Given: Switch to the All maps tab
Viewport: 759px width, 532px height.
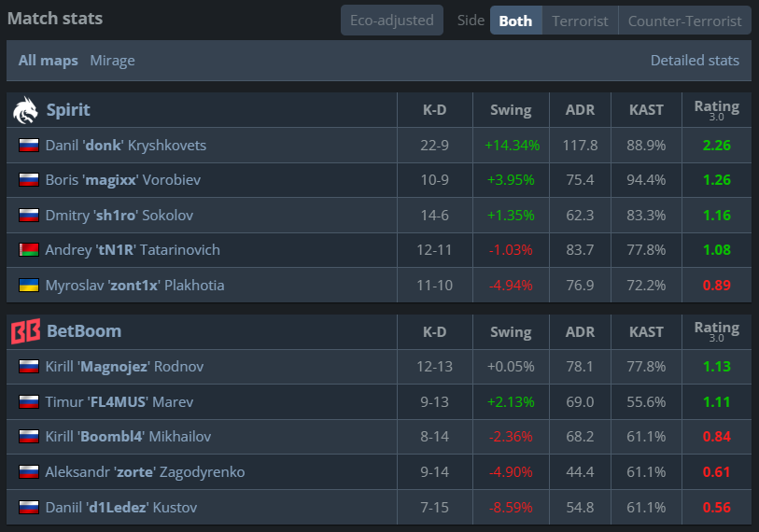Looking at the screenshot, I should click(48, 61).
